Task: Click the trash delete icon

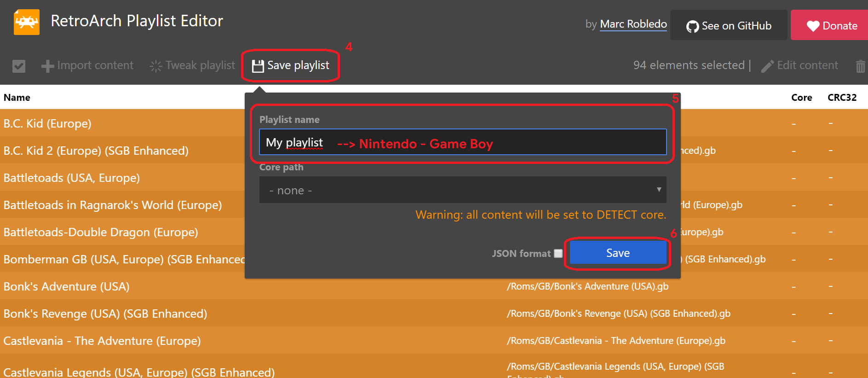Action: click(860, 66)
